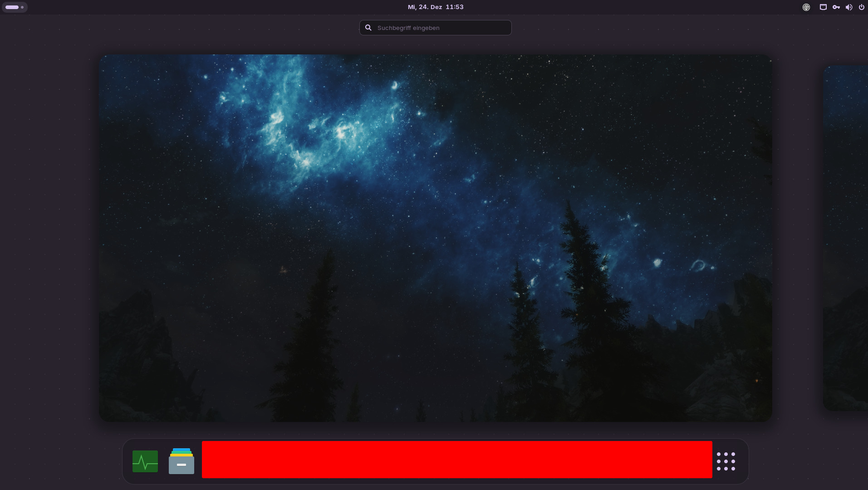
Task: Click the circular tray indicator icon
Action: point(806,7)
